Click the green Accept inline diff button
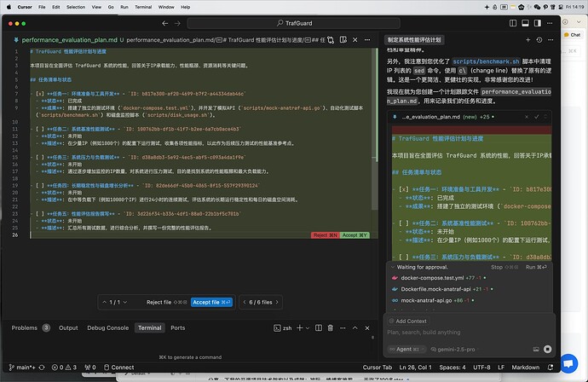Image resolution: width=588 pixels, height=382 pixels. point(355,235)
